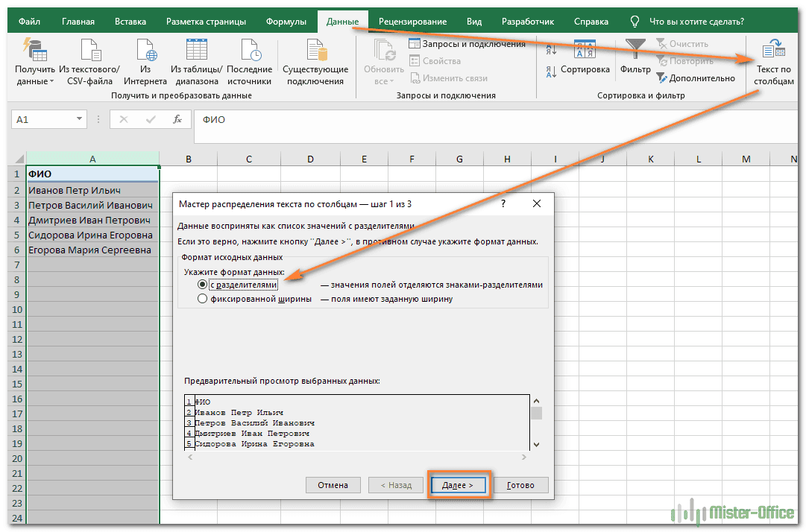Expand the Получить данные dropdown arrow

(51, 82)
